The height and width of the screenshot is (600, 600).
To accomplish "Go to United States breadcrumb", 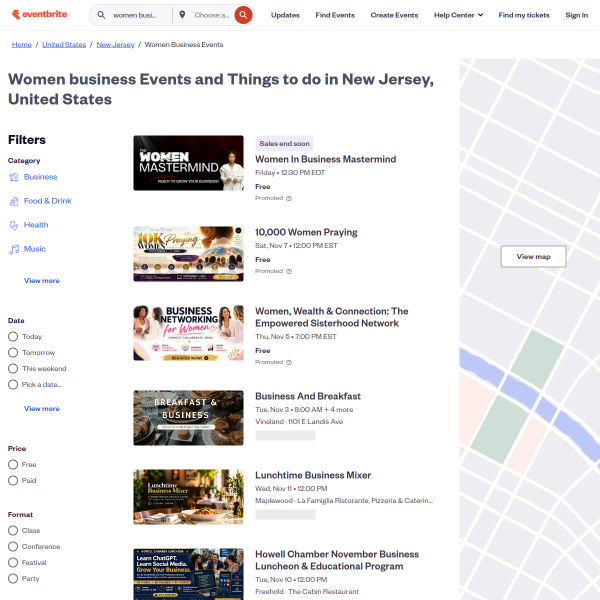I will [64, 44].
